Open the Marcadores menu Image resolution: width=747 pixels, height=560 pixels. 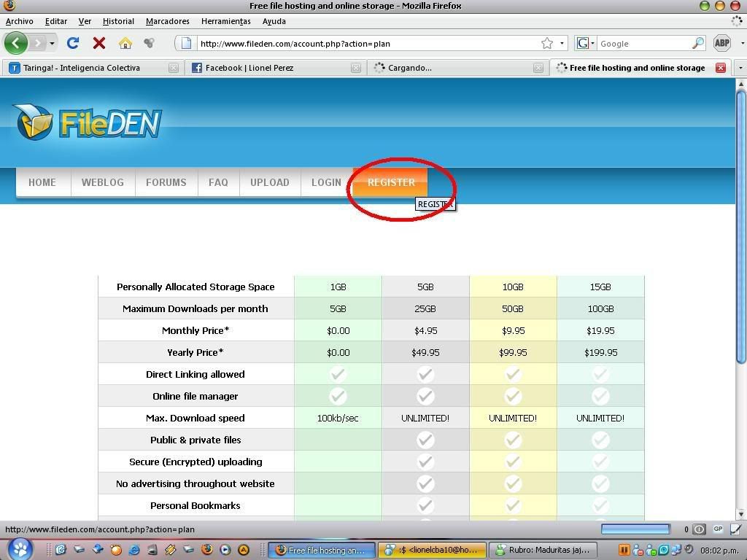167,21
